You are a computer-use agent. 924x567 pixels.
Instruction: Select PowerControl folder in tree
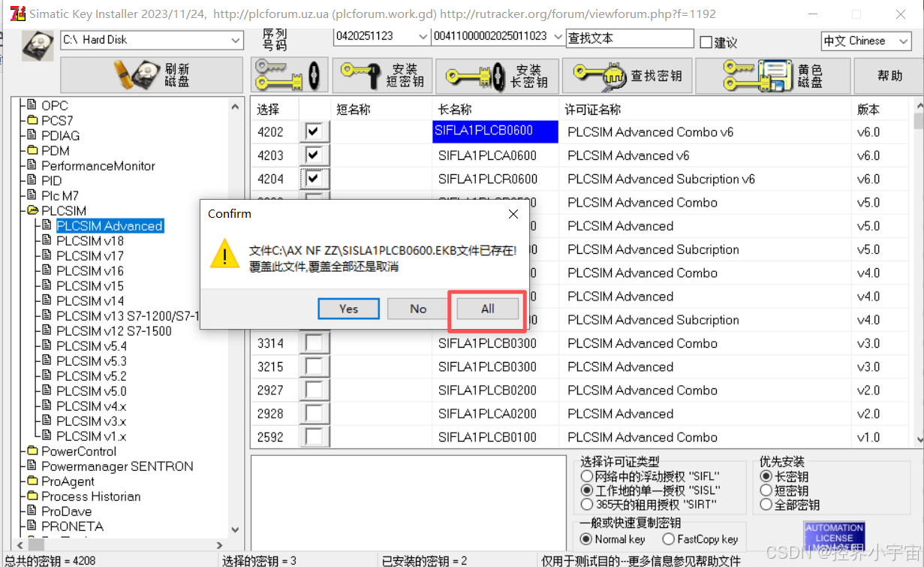tap(79, 451)
